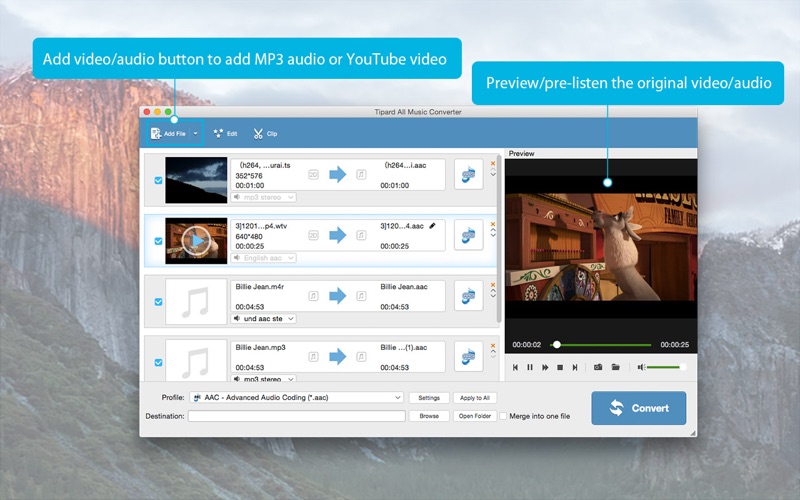Screen dimensions: 800x500
Task: Click the Billie Jean.aac output name
Action: (x=404, y=287)
